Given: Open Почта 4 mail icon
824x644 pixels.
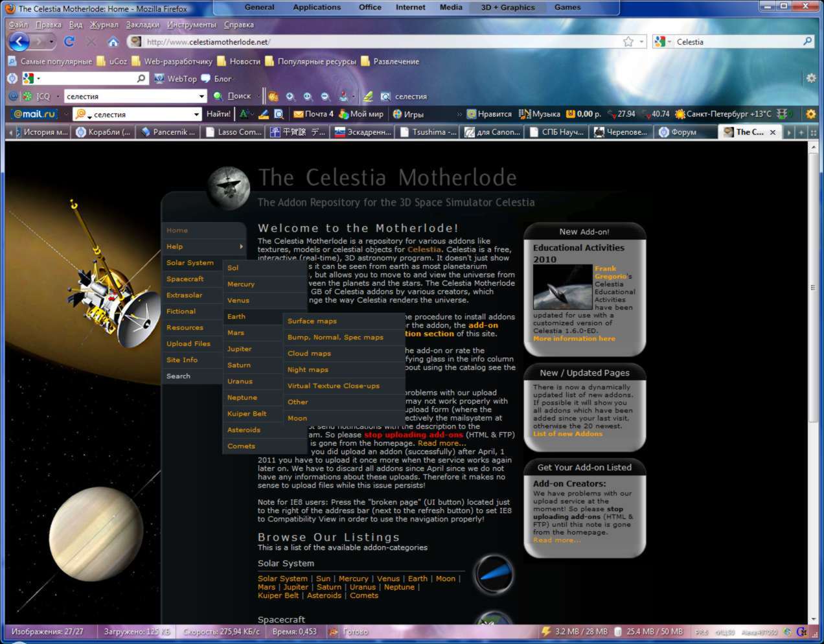Looking at the screenshot, I should [x=314, y=114].
